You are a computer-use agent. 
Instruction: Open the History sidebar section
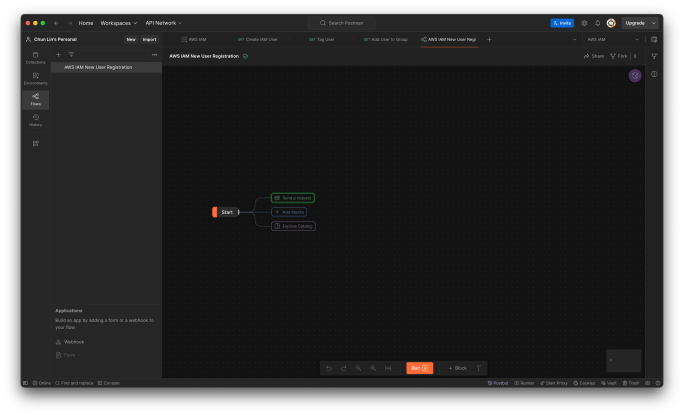[x=35, y=120]
